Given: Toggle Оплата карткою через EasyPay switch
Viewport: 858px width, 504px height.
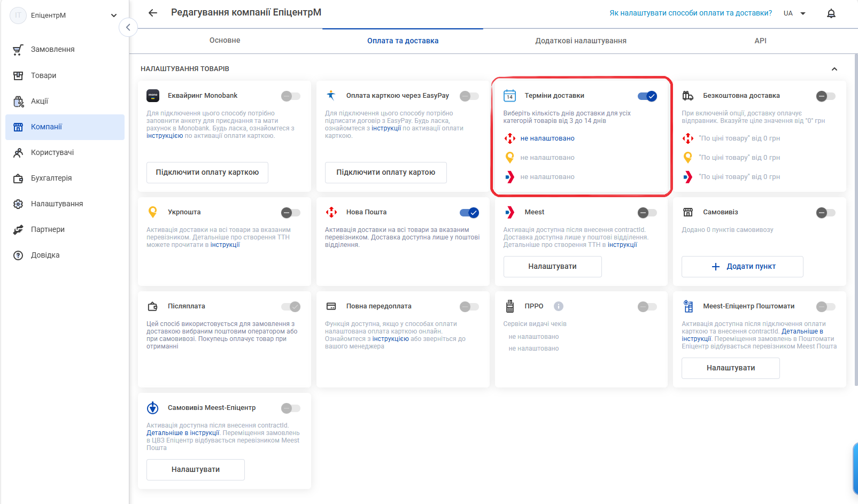Looking at the screenshot, I should coord(469,96).
